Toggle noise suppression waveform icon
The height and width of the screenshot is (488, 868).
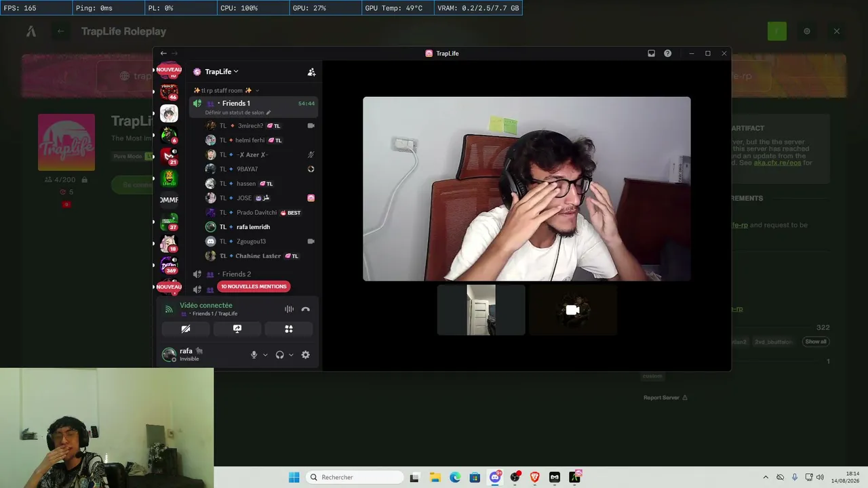[289, 309]
